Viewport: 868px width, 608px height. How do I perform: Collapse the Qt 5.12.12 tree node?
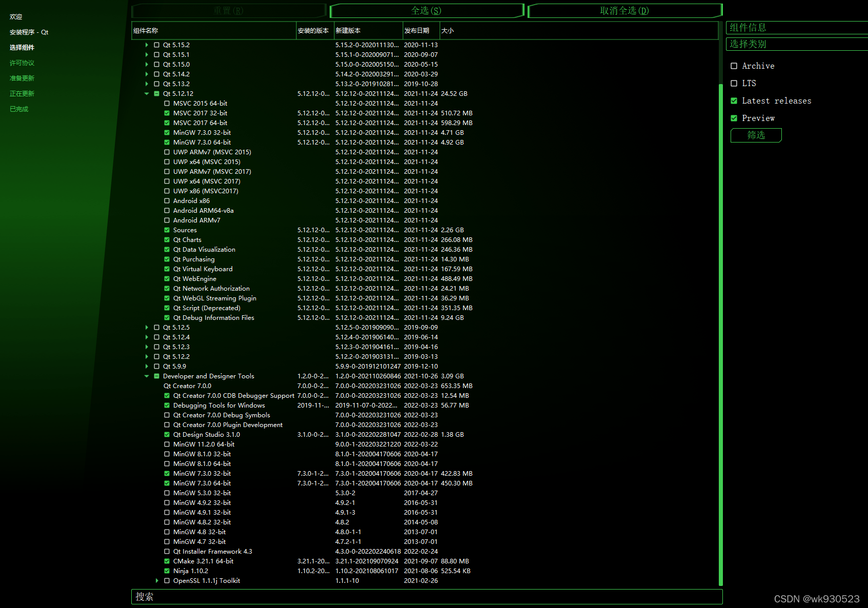point(147,94)
